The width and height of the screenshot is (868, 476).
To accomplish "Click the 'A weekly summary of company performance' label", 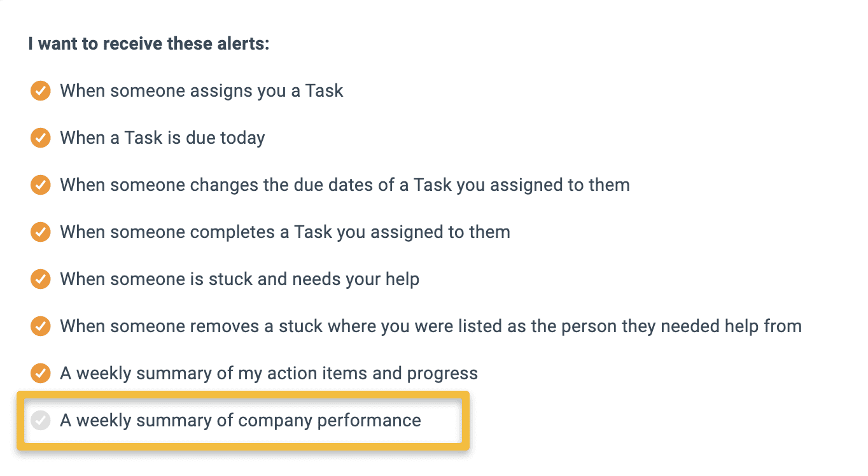I will pyautogui.click(x=241, y=421).
